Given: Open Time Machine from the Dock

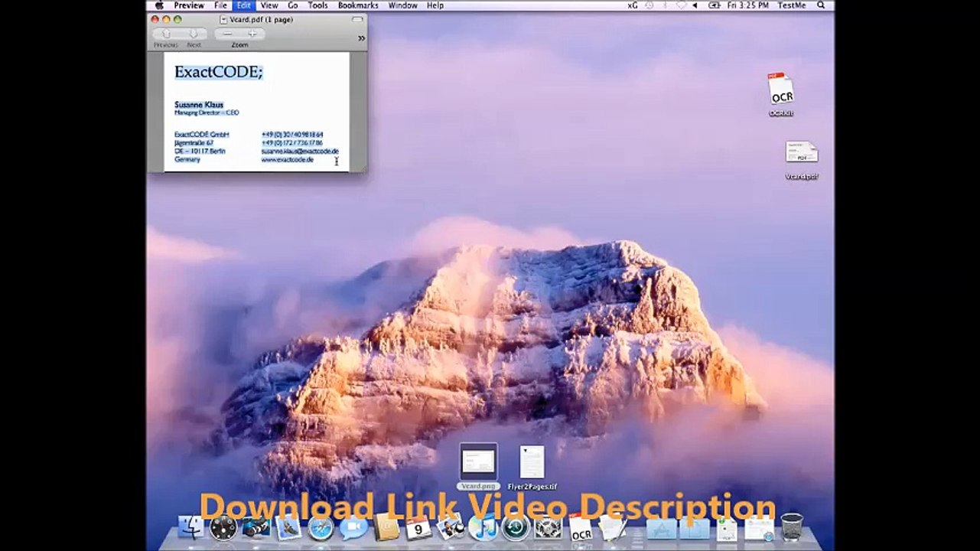Looking at the screenshot, I should pos(516,527).
